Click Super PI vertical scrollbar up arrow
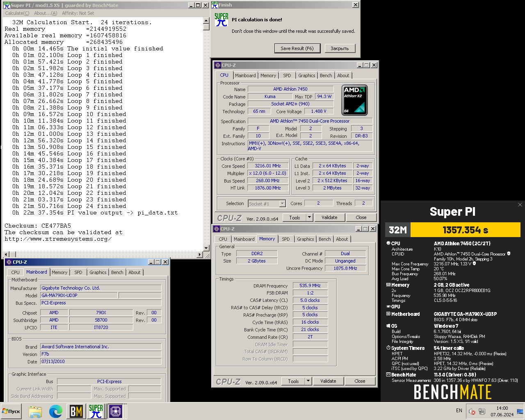Screen dimensions: 525x420 (206, 21)
